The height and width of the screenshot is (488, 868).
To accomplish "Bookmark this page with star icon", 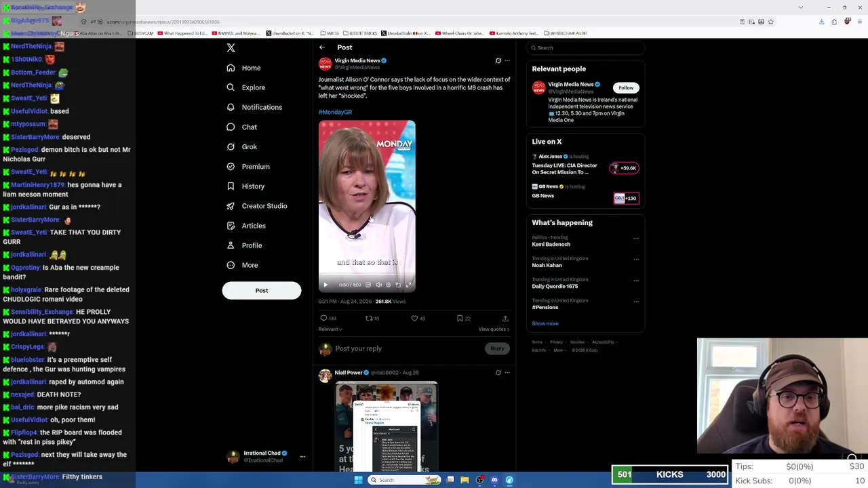I will [770, 22].
